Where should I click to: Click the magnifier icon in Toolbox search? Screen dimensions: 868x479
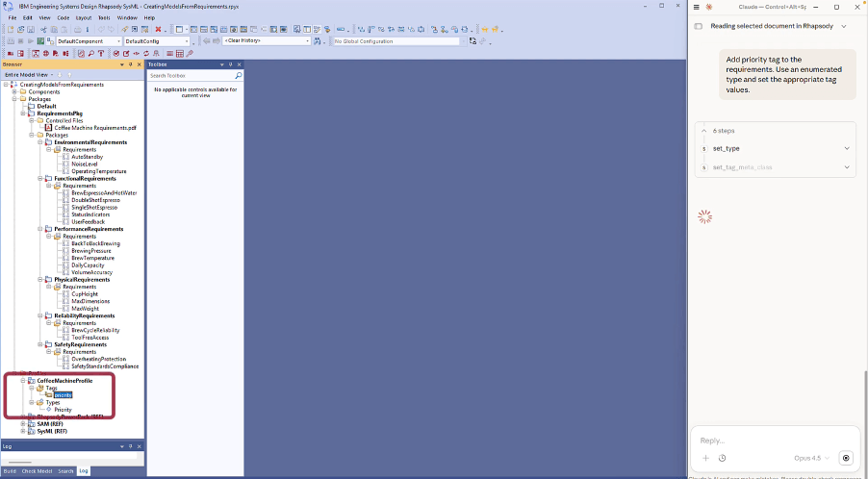(239, 75)
